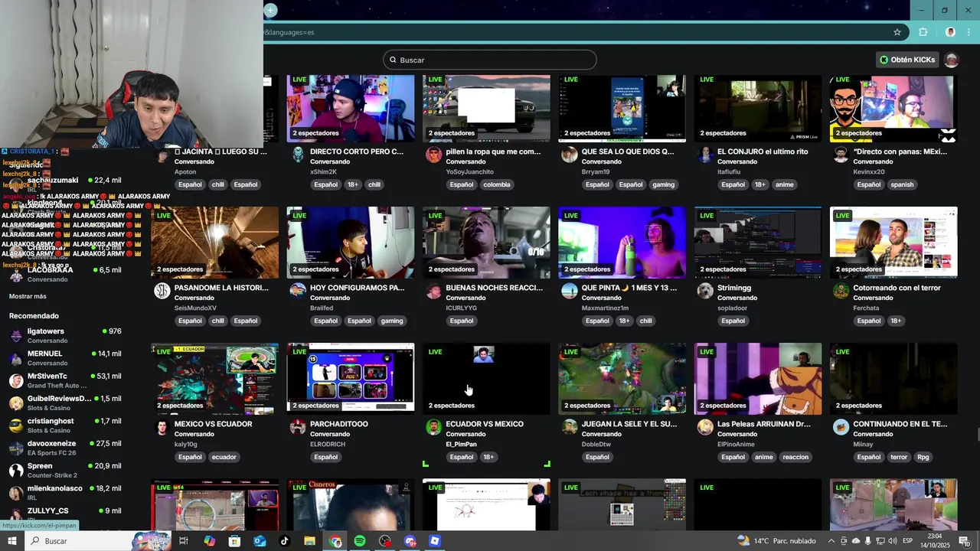Click the Obtén KICKs button
This screenshot has width=980, height=551.
click(x=907, y=60)
